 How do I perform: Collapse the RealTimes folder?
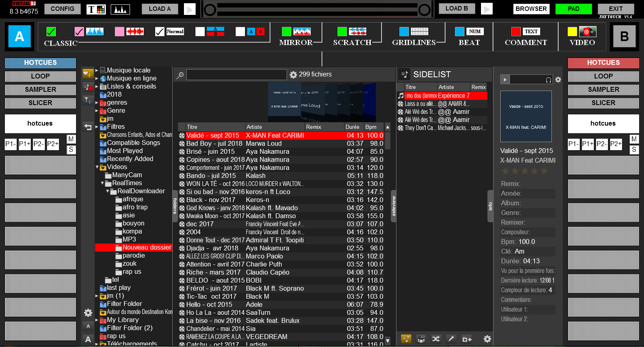102,183
